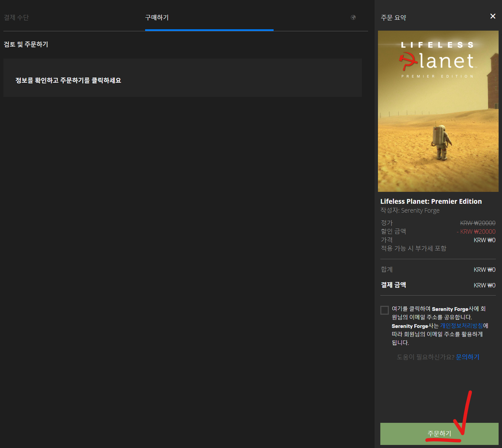Open the 문의하기 contact link
Viewport: 502px width, 448px height.
point(468,357)
